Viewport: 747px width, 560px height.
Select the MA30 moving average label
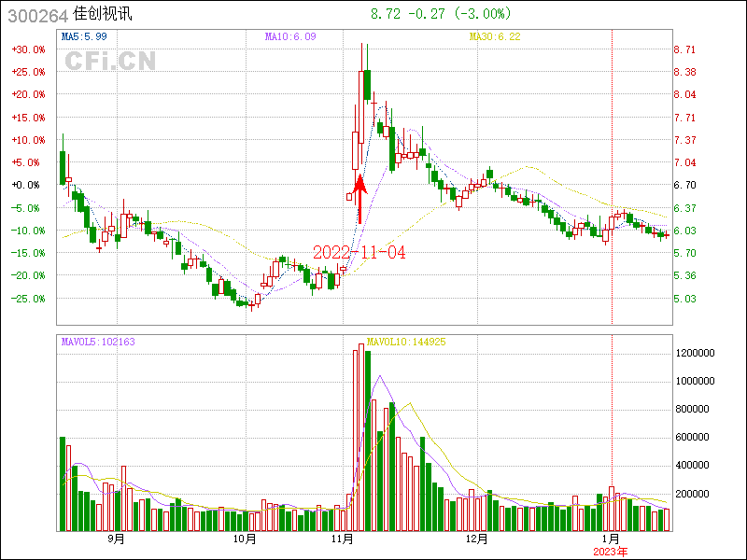[494, 36]
